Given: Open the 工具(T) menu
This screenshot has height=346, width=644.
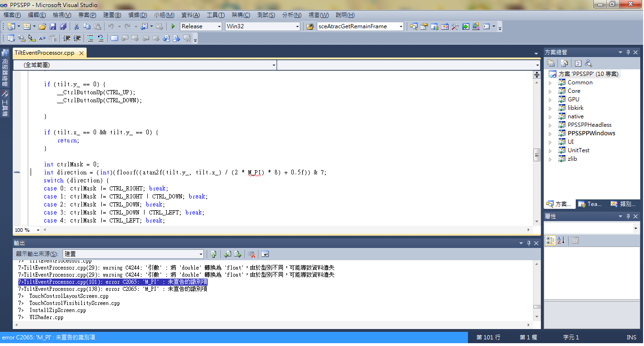Looking at the screenshot, I should 216,15.
